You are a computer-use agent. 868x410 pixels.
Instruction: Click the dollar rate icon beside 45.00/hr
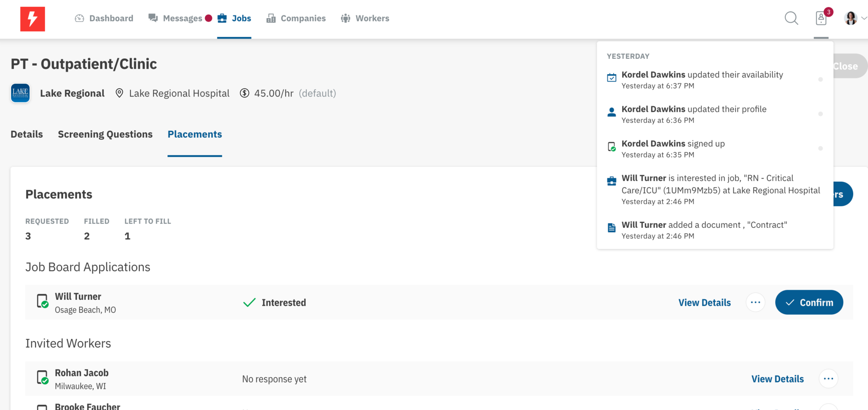(244, 93)
